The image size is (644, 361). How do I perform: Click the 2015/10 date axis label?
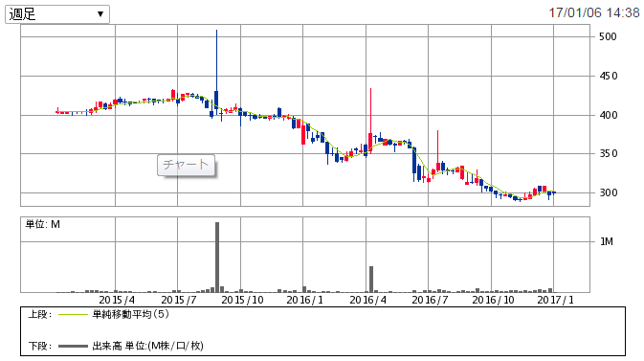coord(242,300)
